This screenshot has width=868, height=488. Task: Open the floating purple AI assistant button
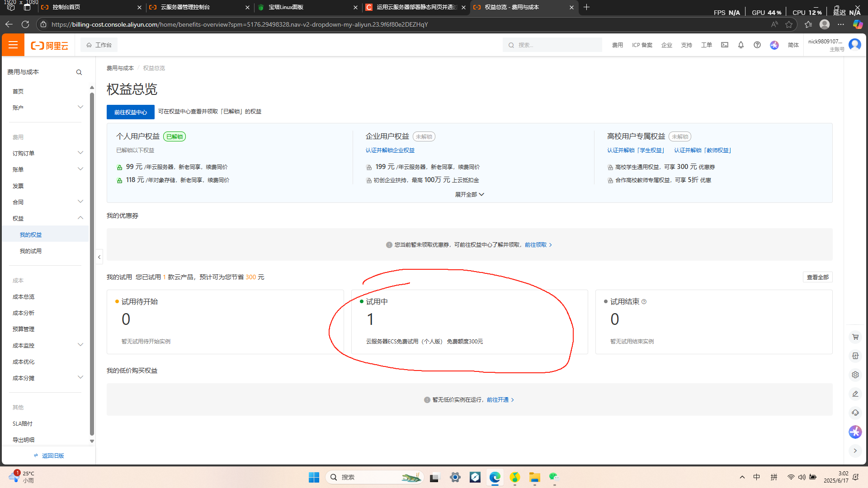(x=855, y=432)
